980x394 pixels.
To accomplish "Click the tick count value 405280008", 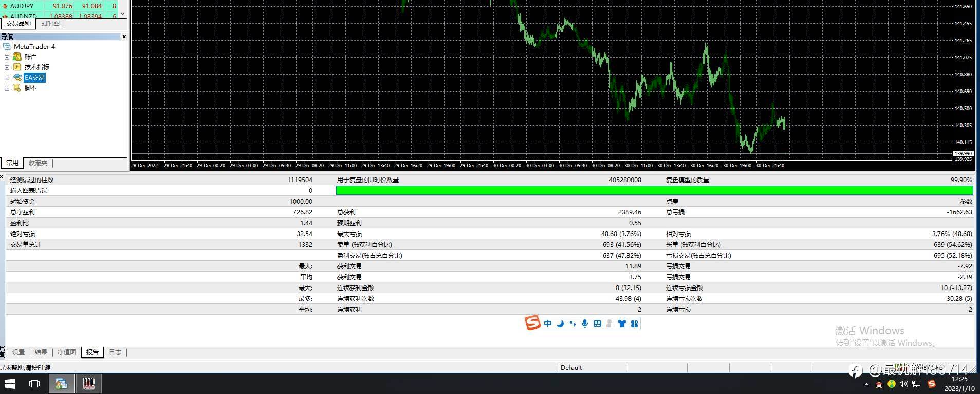I will tap(625, 180).
